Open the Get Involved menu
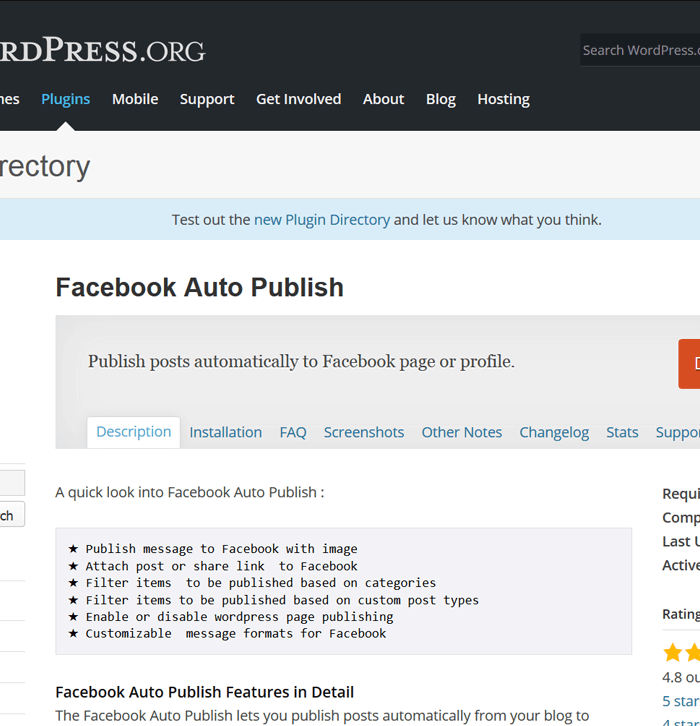The width and height of the screenshot is (700, 726). [x=299, y=99]
